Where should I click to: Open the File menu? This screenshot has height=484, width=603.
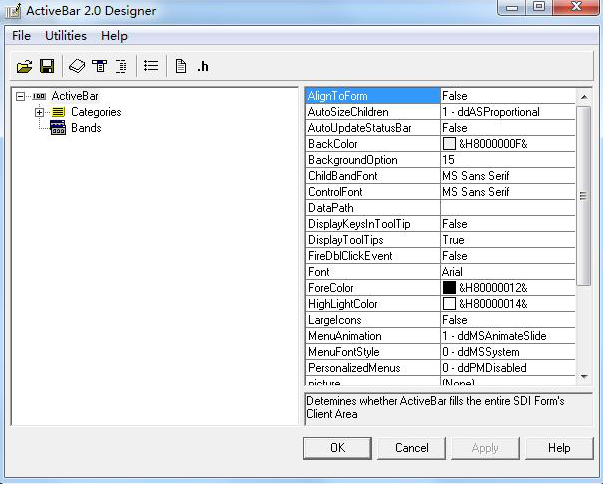(21, 36)
